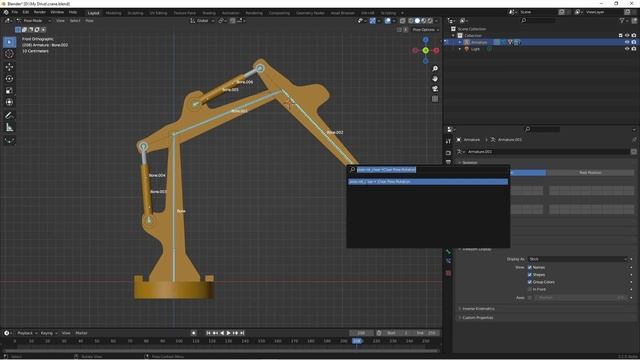Play the animation in reverse

tap(222, 333)
